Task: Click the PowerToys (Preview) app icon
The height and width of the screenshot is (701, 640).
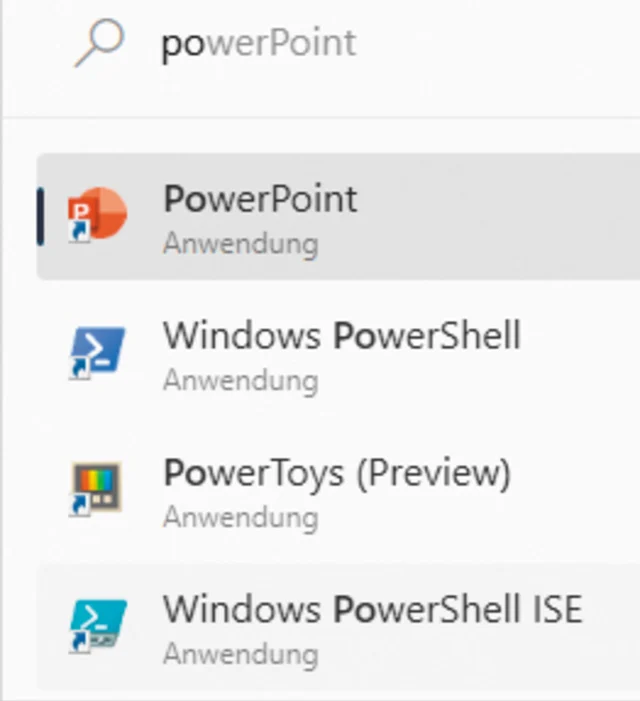Action: (x=97, y=489)
